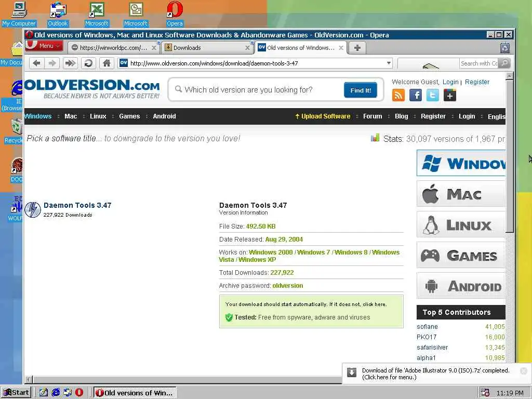Viewport: 532px width, 399px height.
Task: Close the Downloads tab
Action: pyautogui.click(x=247, y=48)
